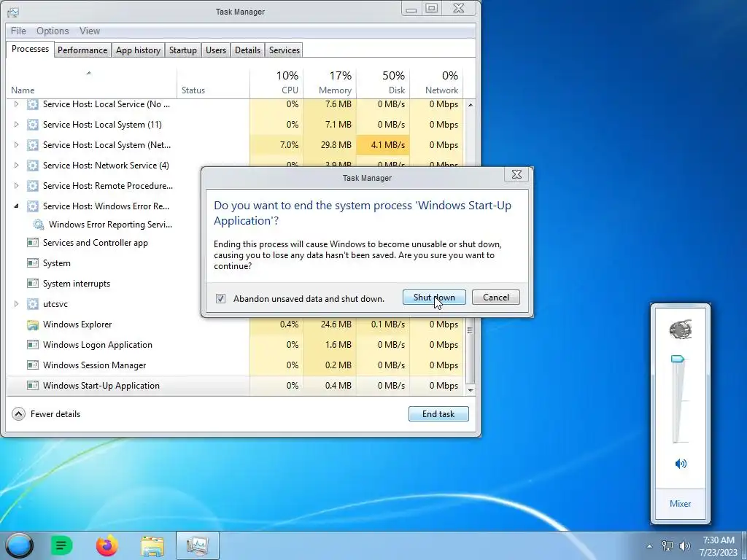Switch to the Users tab
The image size is (747, 560).
coord(216,50)
